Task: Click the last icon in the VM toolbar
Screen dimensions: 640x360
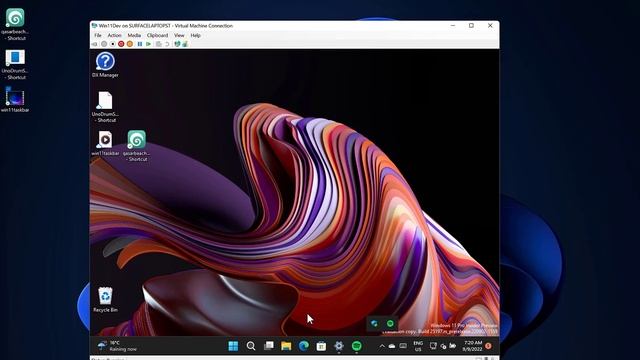Action: (185, 44)
